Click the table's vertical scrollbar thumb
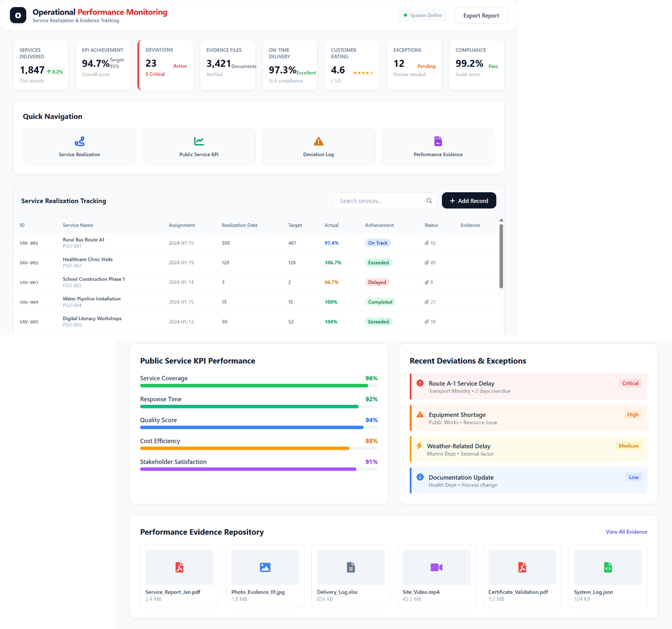The image size is (672, 629). point(501,256)
